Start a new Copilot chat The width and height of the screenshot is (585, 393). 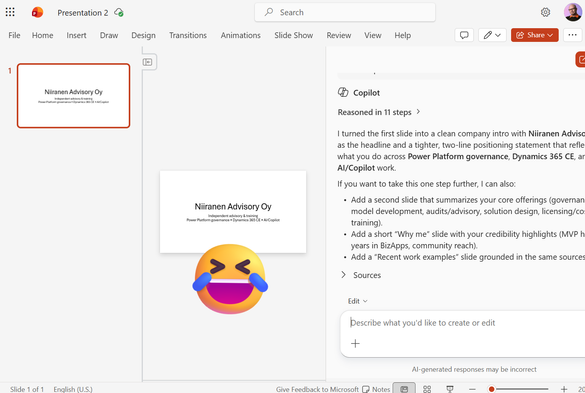581,60
